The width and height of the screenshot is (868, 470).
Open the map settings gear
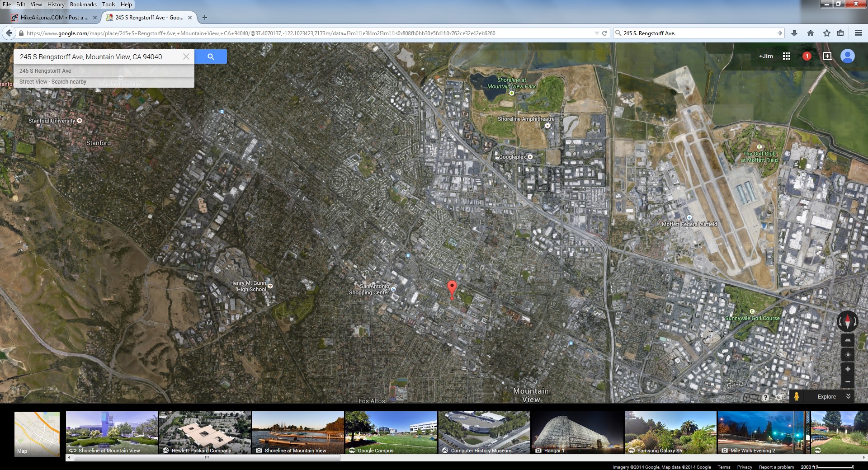click(778, 397)
